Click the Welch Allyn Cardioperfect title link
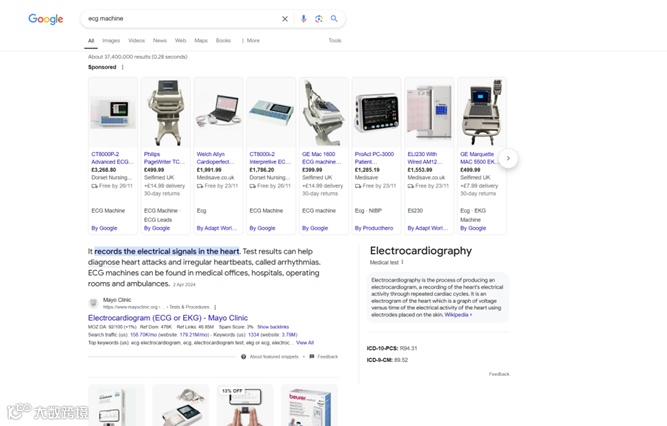Screen dimensions: 667x426 215,158
